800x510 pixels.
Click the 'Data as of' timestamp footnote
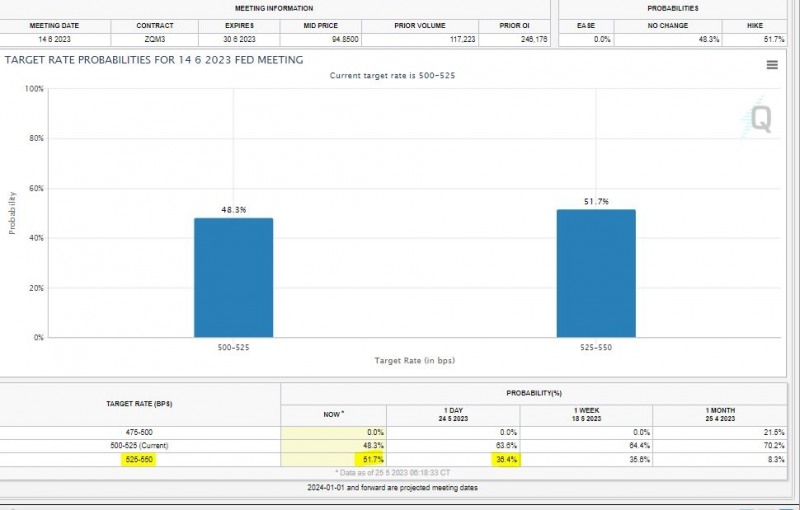392,473
